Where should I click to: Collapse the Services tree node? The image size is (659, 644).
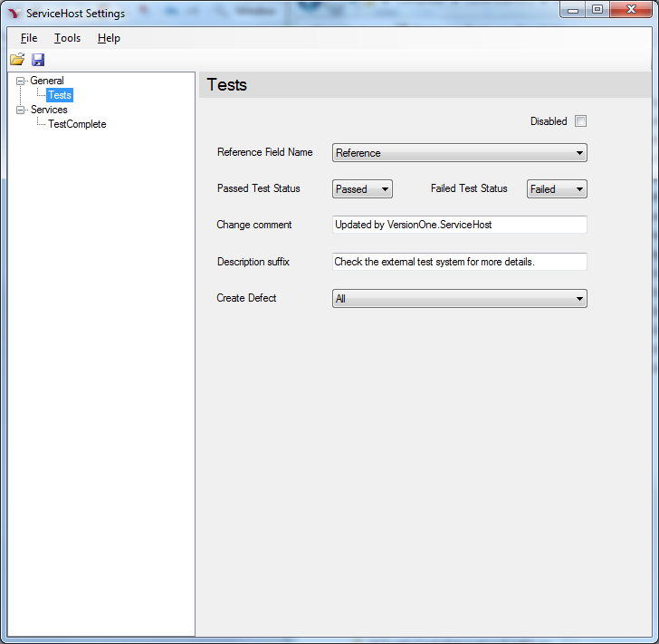pyautogui.click(x=20, y=110)
